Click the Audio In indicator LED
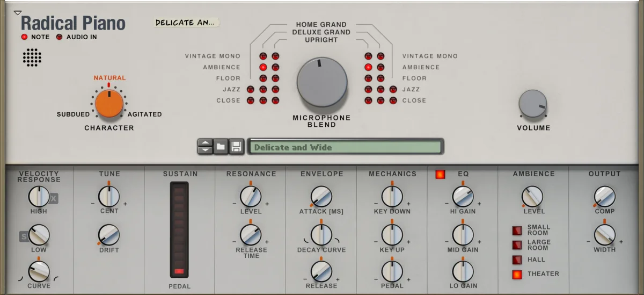Screen dimensions: 644x295 tap(59, 37)
